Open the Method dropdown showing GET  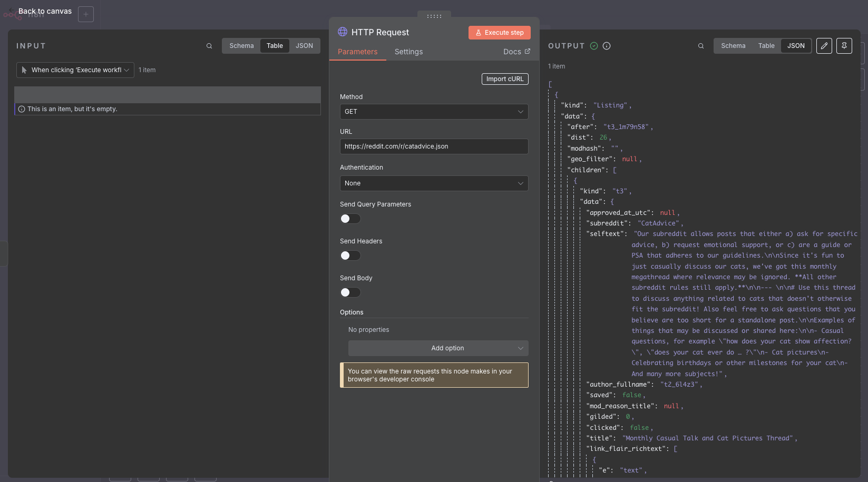[x=433, y=112]
